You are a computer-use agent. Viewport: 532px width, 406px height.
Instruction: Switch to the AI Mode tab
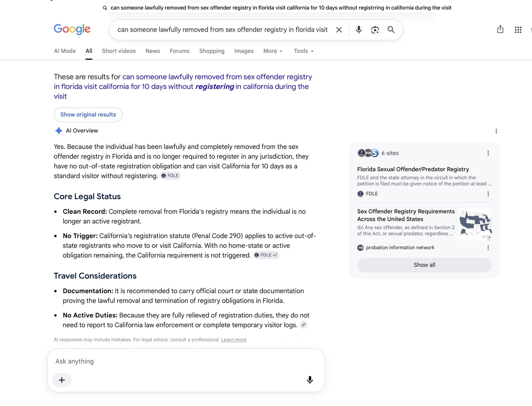(x=65, y=51)
